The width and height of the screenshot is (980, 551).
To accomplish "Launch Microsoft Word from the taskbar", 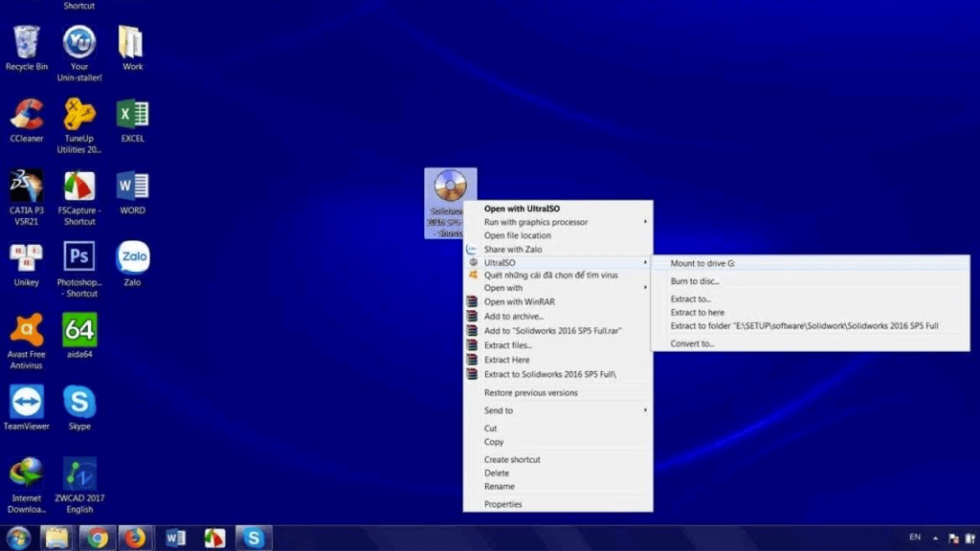I will click(x=174, y=539).
